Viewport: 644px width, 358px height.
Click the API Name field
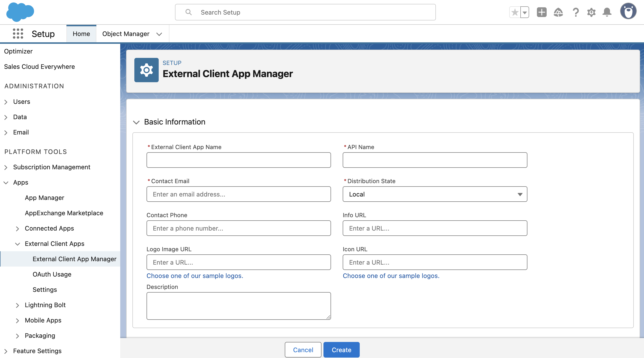(435, 160)
